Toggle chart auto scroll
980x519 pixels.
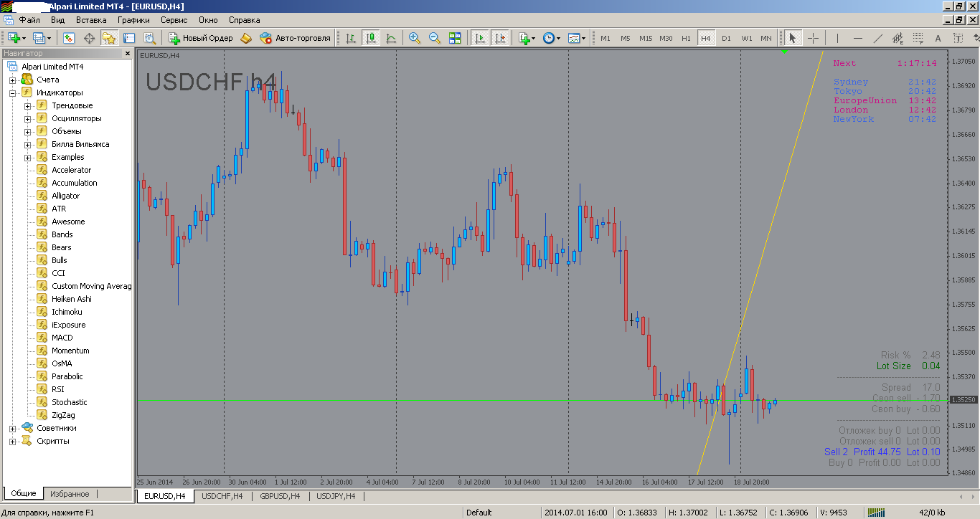480,38
